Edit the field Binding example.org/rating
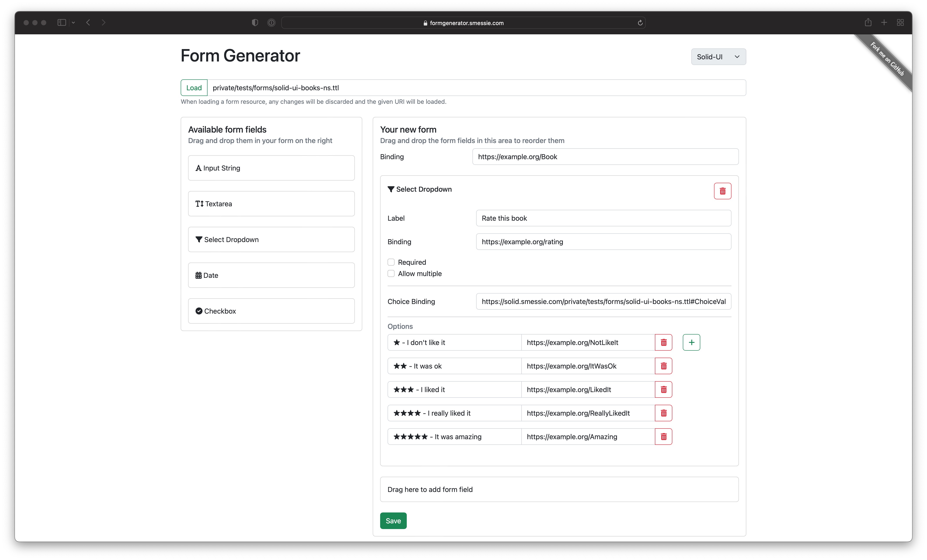This screenshot has width=927, height=560. tap(603, 242)
